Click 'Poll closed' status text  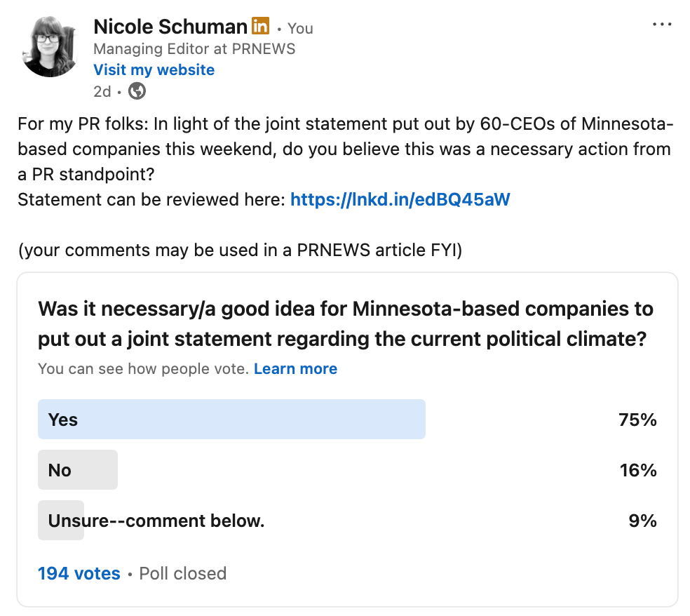tap(182, 573)
